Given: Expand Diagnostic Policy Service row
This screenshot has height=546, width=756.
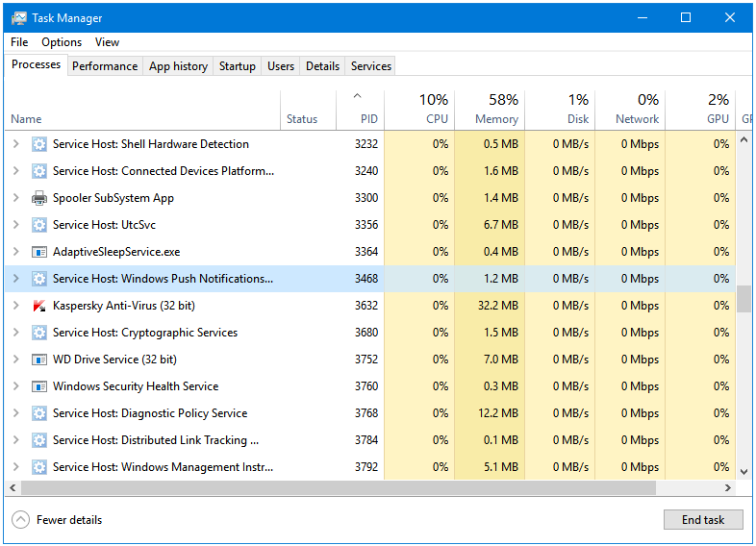Looking at the screenshot, I should pos(16,413).
